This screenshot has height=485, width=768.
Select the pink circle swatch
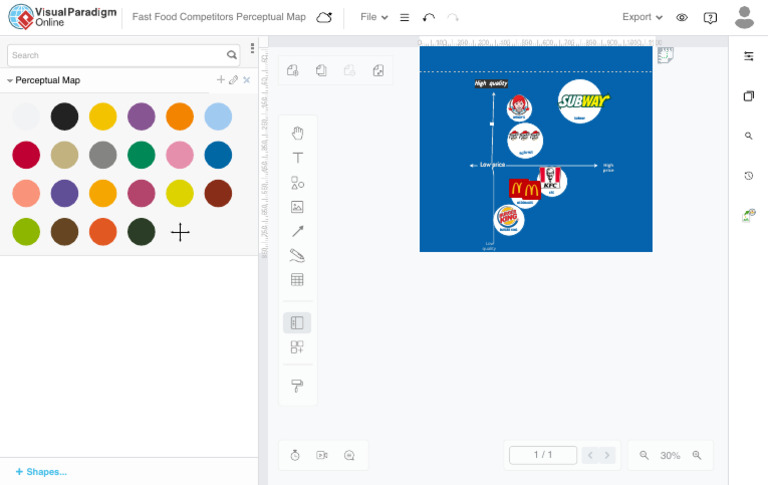(x=180, y=155)
